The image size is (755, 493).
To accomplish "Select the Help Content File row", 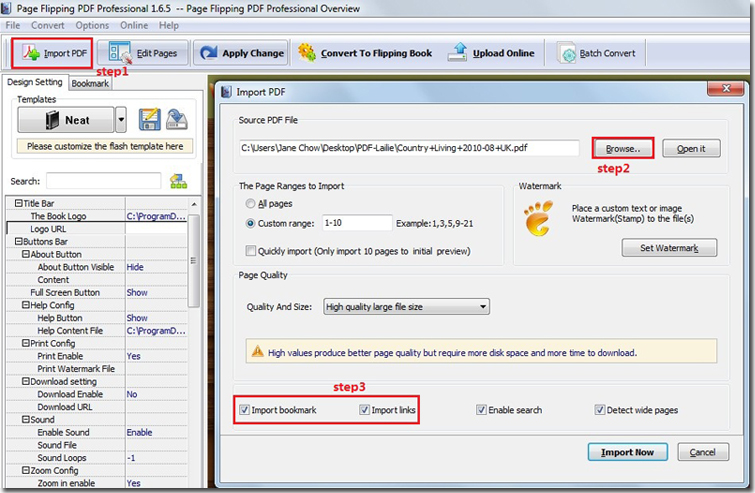I will (x=97, y=330).
